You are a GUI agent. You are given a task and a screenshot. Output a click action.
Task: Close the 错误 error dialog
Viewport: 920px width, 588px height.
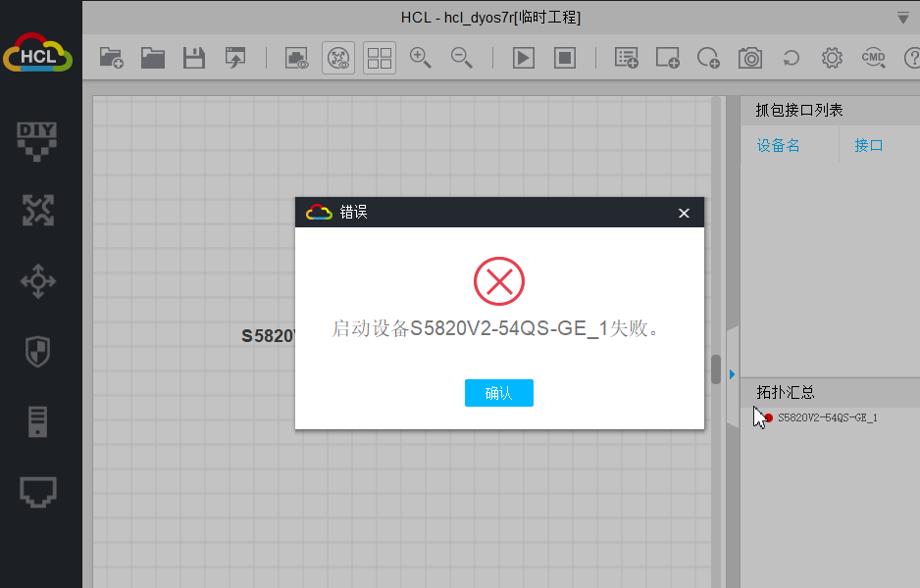coord(684,213)
